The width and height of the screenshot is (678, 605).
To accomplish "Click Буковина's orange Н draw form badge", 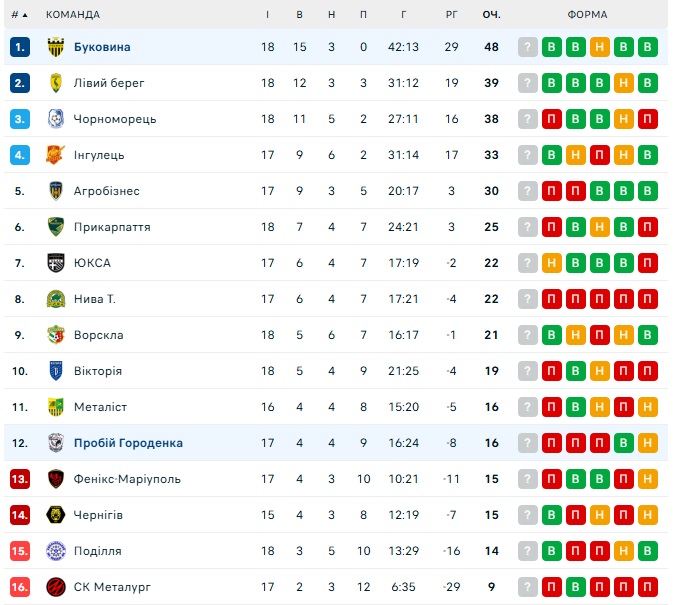I will pos(600,47).
